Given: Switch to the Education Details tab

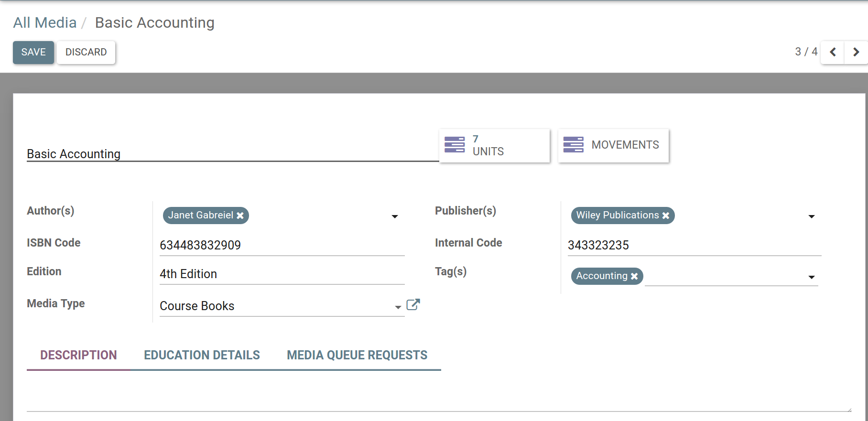Looking at the screenshot, I should tap(202, 355).
